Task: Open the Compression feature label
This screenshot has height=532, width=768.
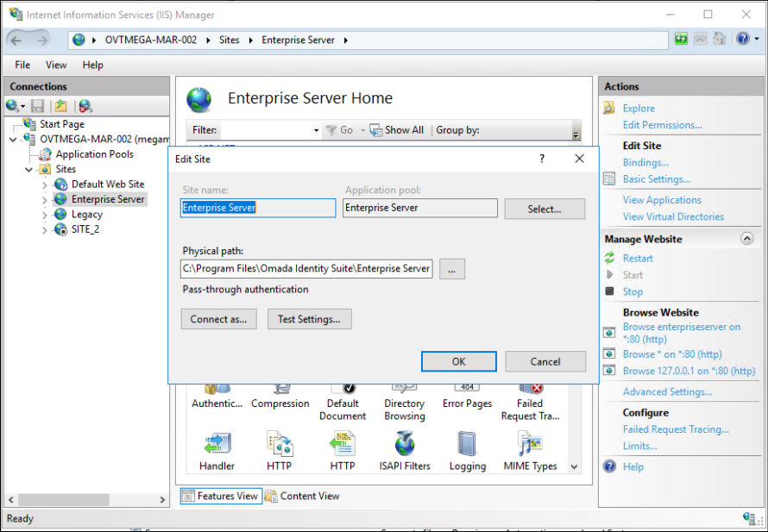Action: click(x=280, y=404)
